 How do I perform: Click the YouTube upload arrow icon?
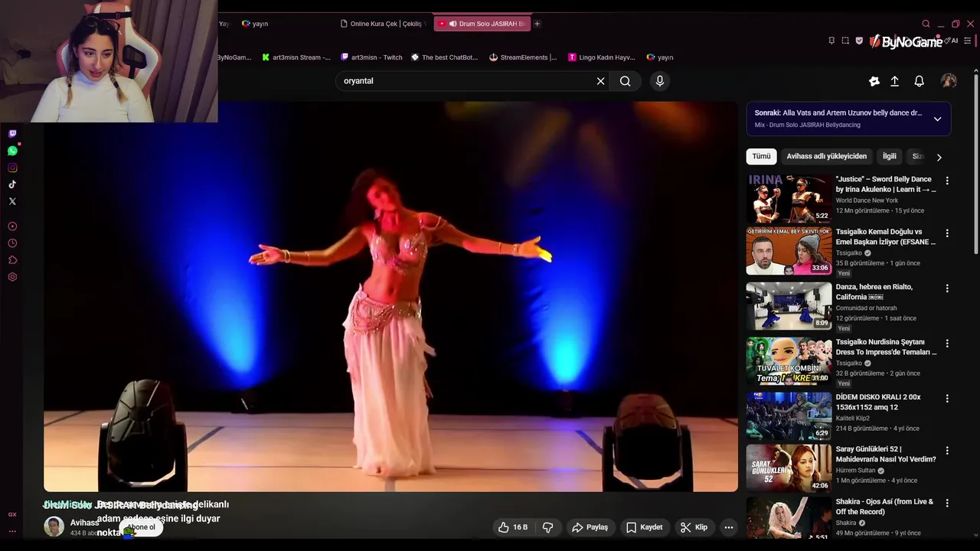tap(894, 81)
